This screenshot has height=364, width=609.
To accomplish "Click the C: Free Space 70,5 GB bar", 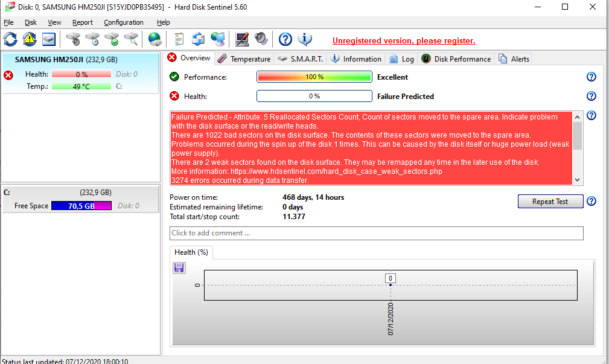I will tap(81, 206).
